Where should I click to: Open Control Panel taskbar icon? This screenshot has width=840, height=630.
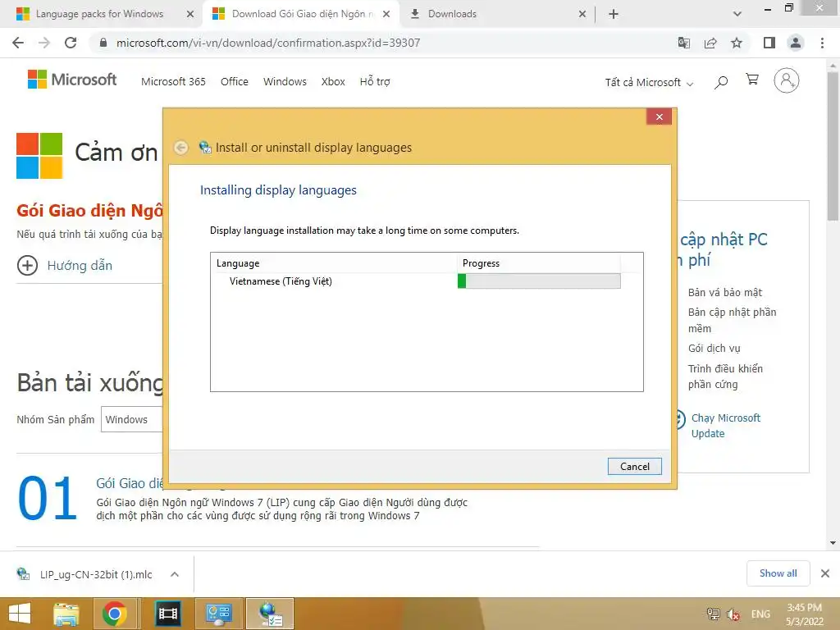click(218, 614)
